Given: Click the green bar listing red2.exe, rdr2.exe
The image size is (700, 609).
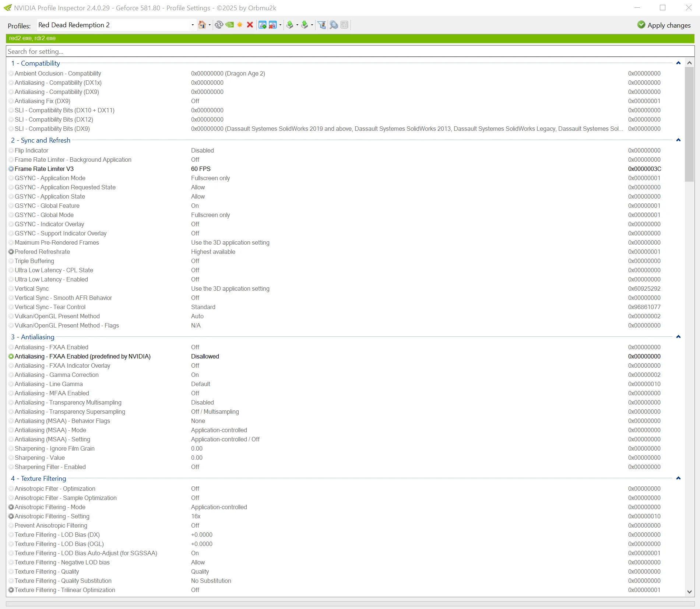Looking at the screenshot, I should click(x=350, y=38).
